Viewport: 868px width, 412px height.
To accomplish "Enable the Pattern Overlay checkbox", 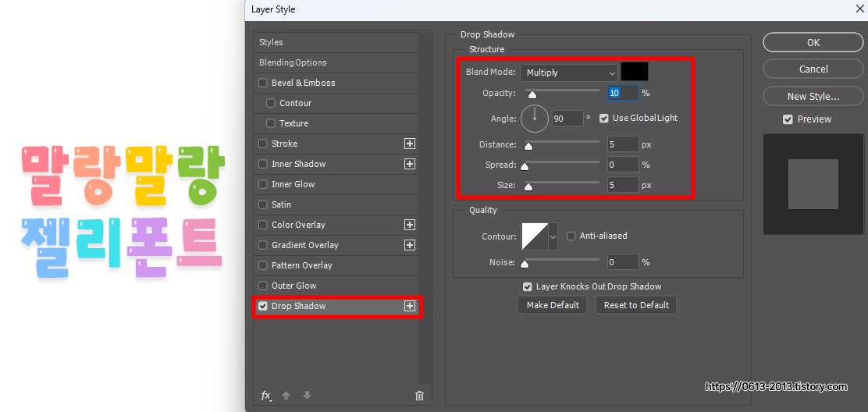I will click(x=263, y=265).
